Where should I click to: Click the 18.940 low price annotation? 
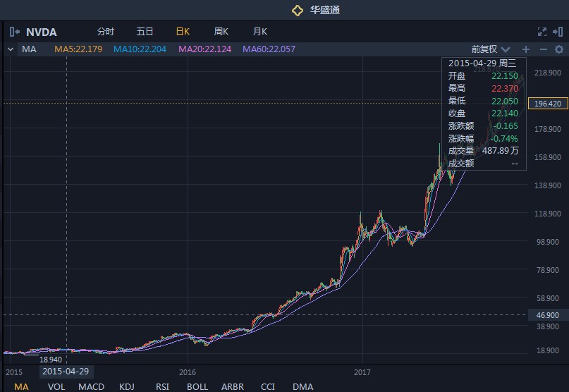[x=51, y=360]
